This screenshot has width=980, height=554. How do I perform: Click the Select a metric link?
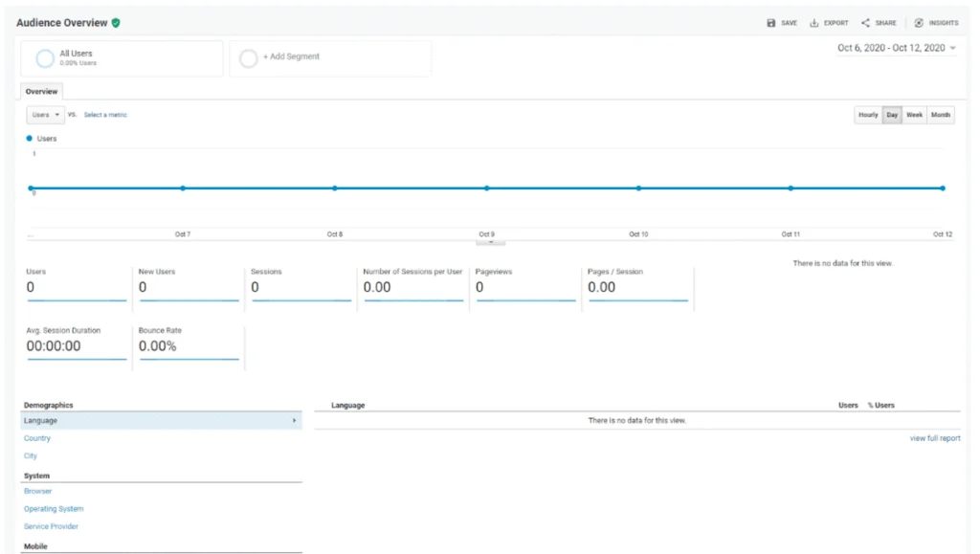point(105,115)
